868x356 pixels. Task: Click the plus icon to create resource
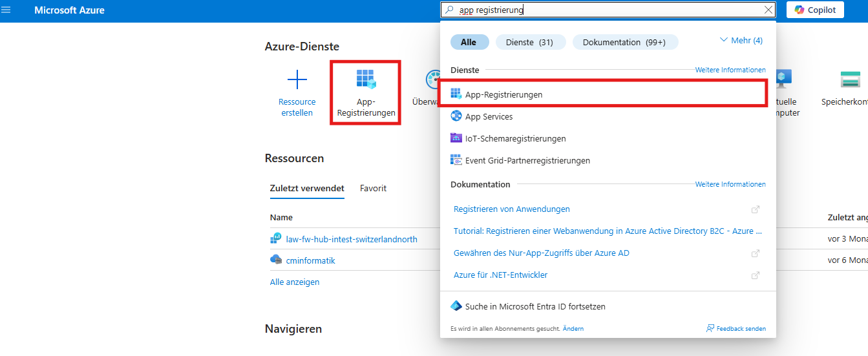(297, 79)
